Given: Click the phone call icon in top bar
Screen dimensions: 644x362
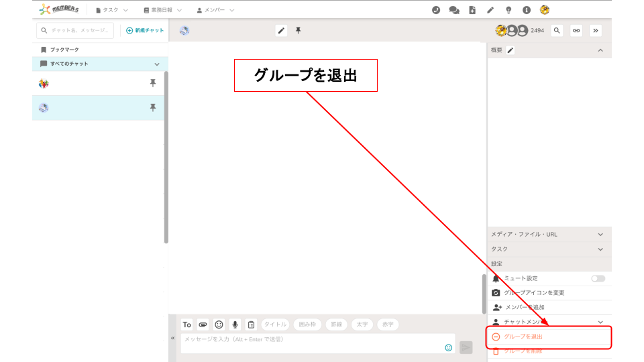Looking at the screenshot, I should (436, 10).
